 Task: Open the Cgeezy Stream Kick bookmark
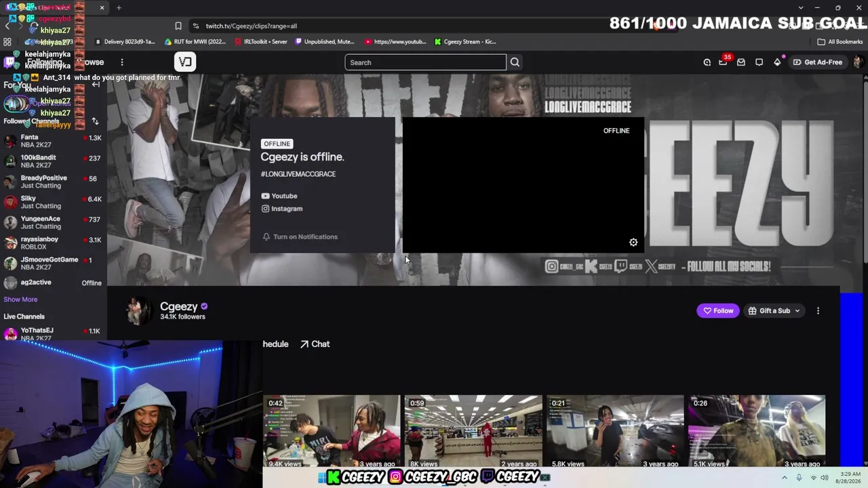pos(465,41)
